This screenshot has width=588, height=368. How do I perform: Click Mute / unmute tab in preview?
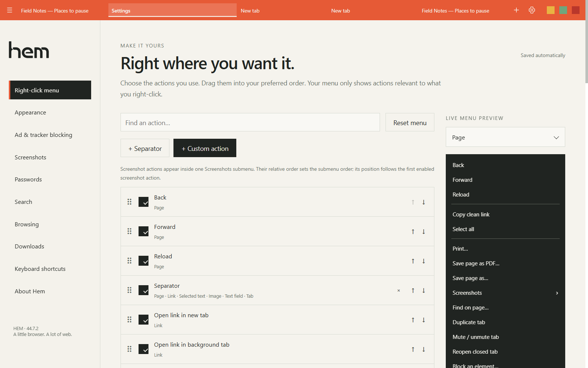pyautogui.click(x=505, y=337)
